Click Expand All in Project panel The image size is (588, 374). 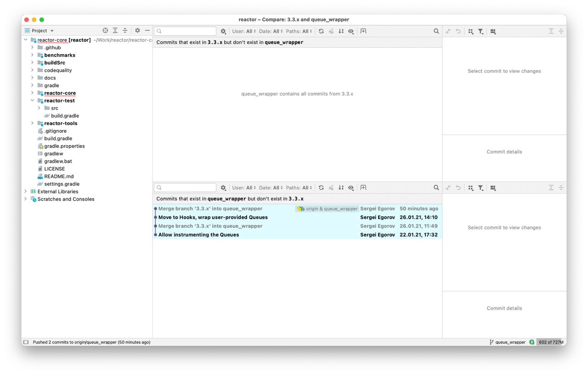point(115,31)
